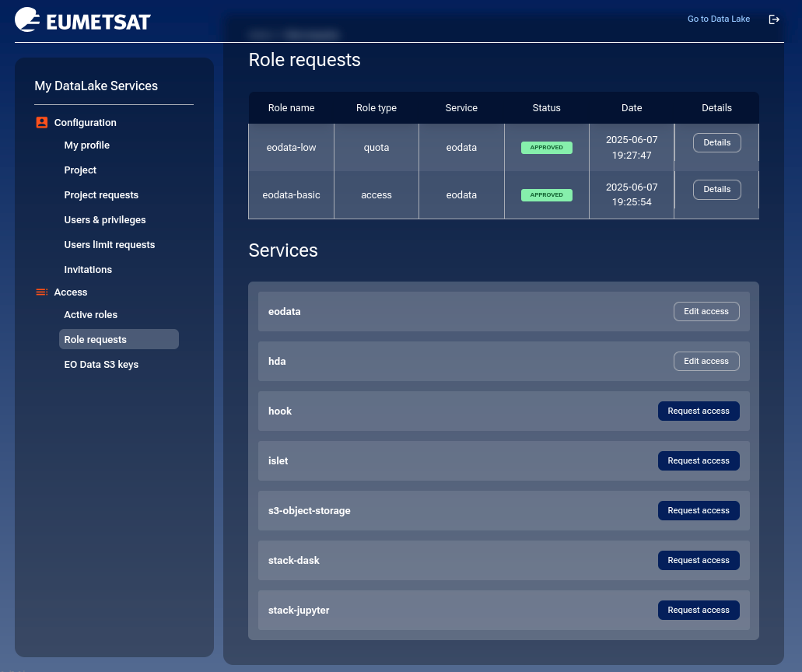The image size is (802, 672).
Task: Click the Service column header
Action: coord(461,108)
